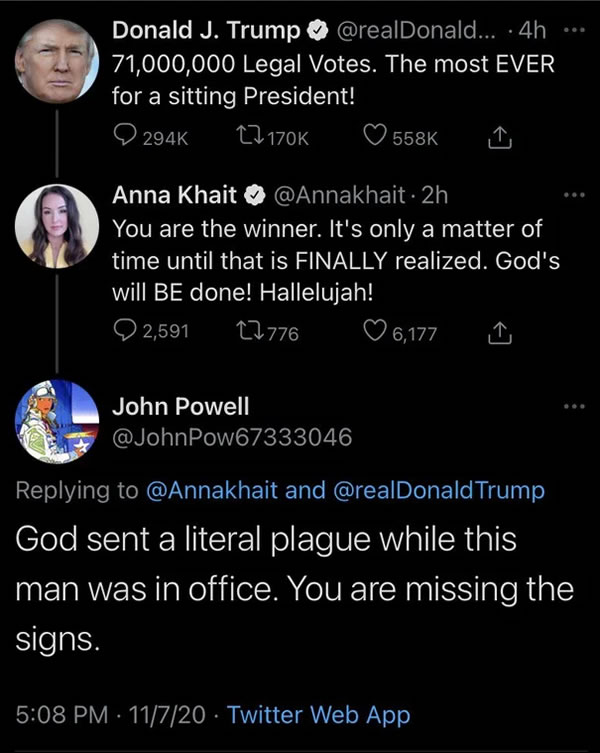This screenshot has height=753, width=600.
Task: Click the @JohnPow67333046 handle
Action: point(231,436)
